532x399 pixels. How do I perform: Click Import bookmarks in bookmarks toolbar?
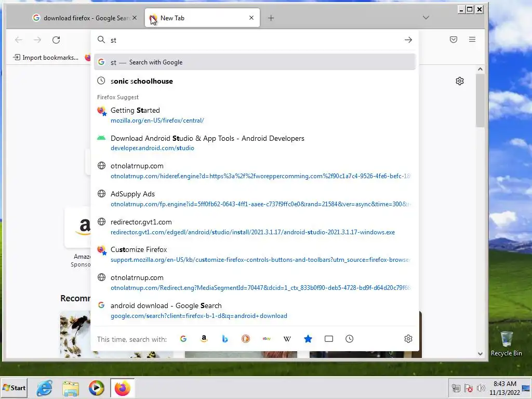point(46,57)
